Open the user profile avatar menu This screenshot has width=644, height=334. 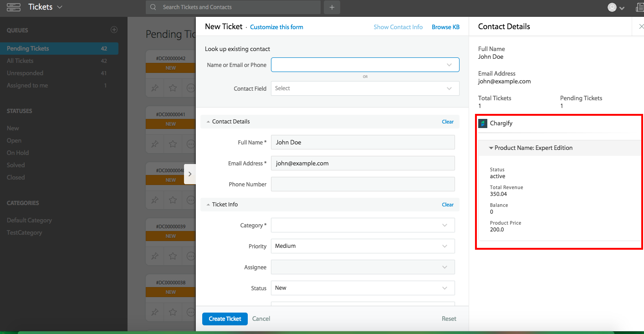pyautogui.click(x=616, y=7)
